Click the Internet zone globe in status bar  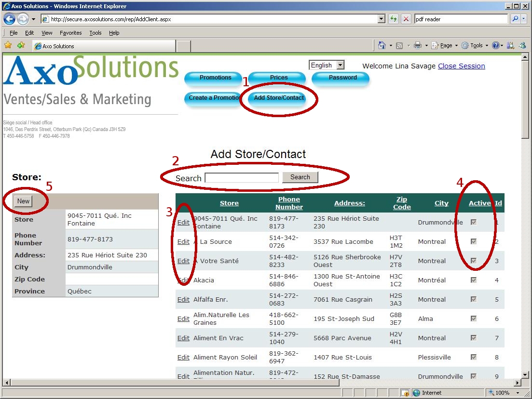tap(416, 393)
